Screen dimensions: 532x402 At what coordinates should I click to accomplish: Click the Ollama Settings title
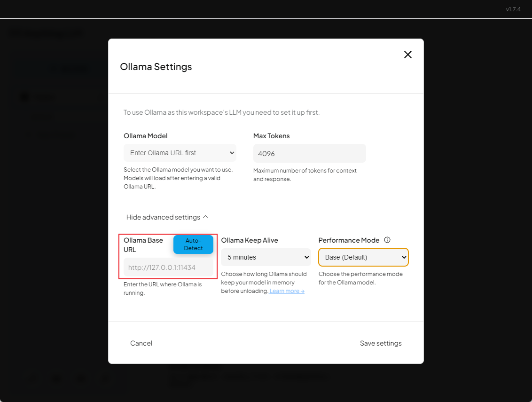coord(156,67)
